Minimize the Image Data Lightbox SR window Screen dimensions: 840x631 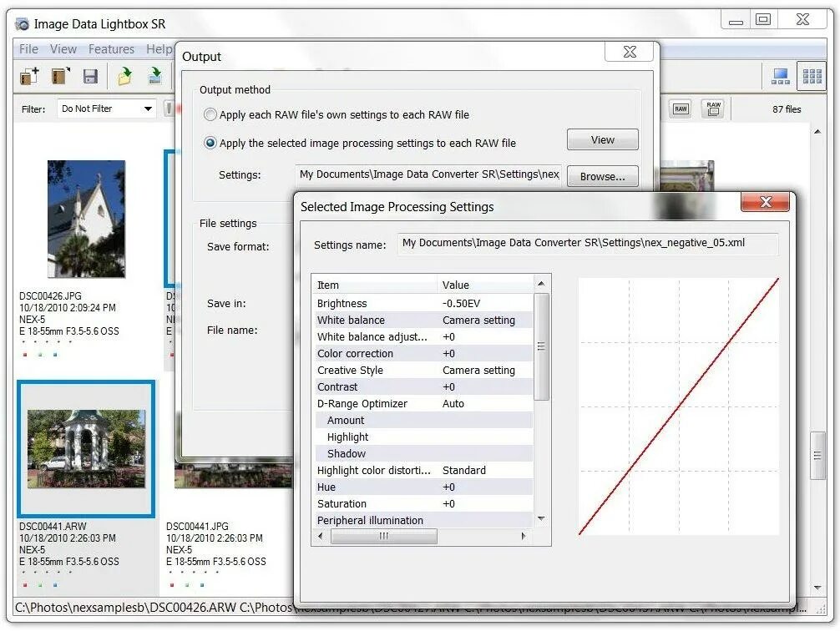[736, 20]
